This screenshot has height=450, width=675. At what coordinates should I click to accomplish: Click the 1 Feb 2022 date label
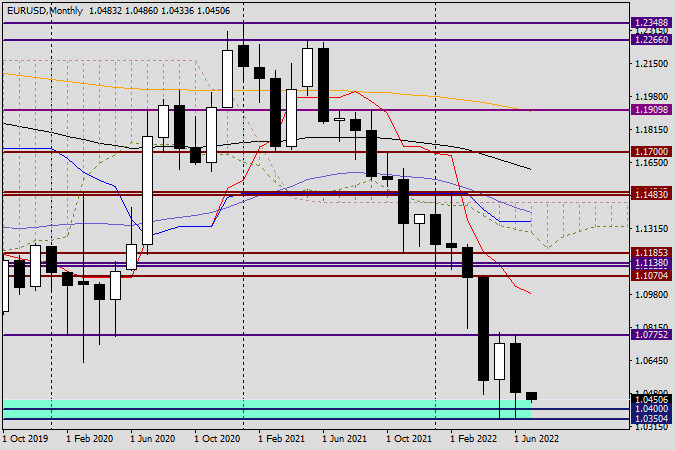click(474, 439)
